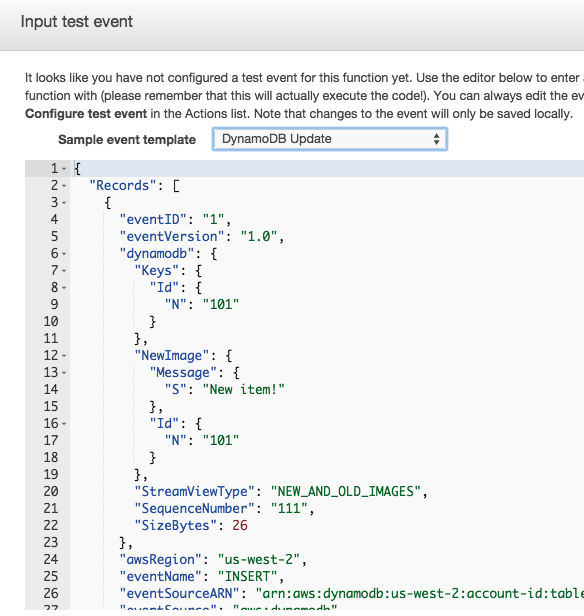Click the SizeBytes value 26
Image resolution: width=584 pixels, height=616 pixels.
click(240, 526)
